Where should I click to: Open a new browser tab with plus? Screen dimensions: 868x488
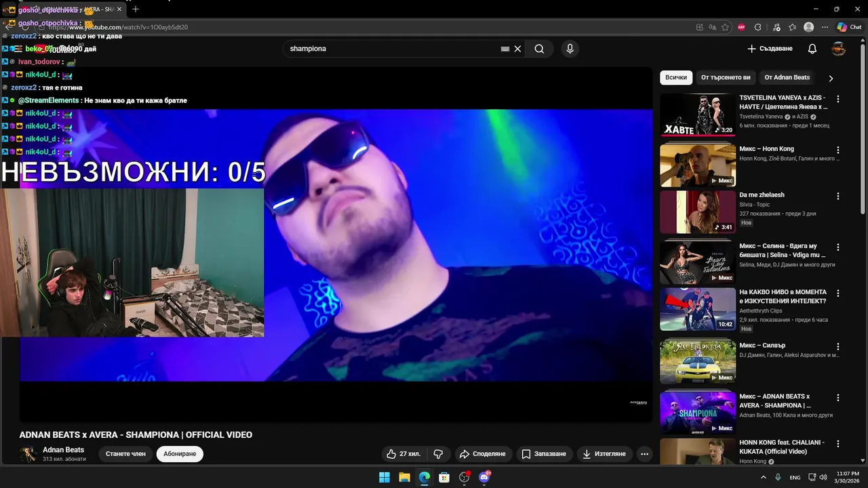tap(136, 9)
